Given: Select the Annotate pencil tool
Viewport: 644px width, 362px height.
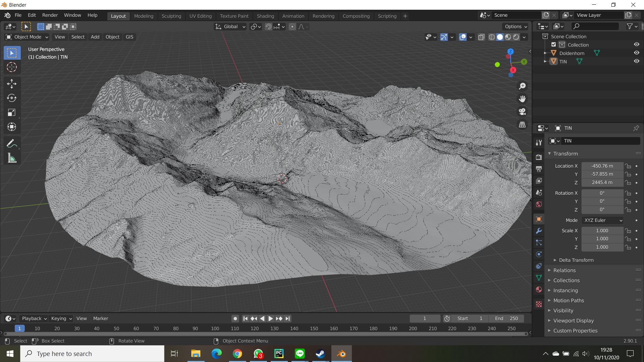Looking at the screenshot, I should tap(12, 144).
